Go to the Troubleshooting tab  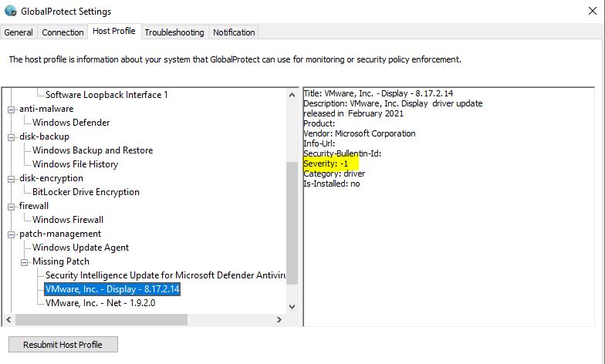pyautogui.click(x=174, y=32)
